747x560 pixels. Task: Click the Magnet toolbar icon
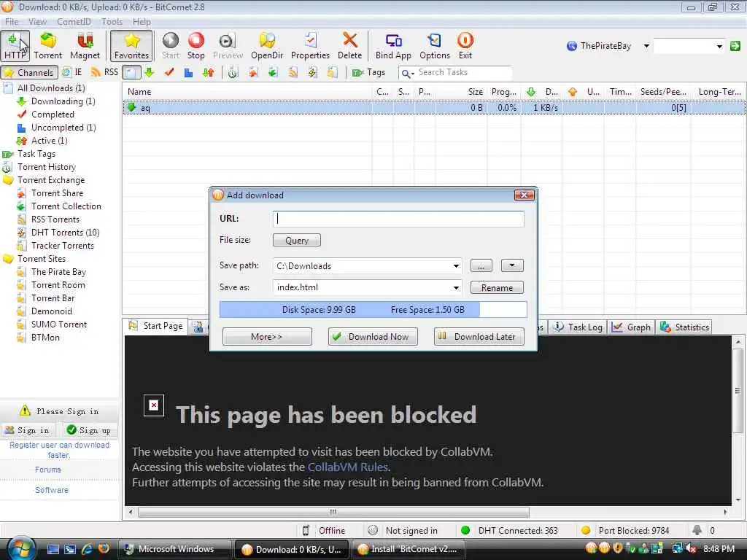coord(85,46)
